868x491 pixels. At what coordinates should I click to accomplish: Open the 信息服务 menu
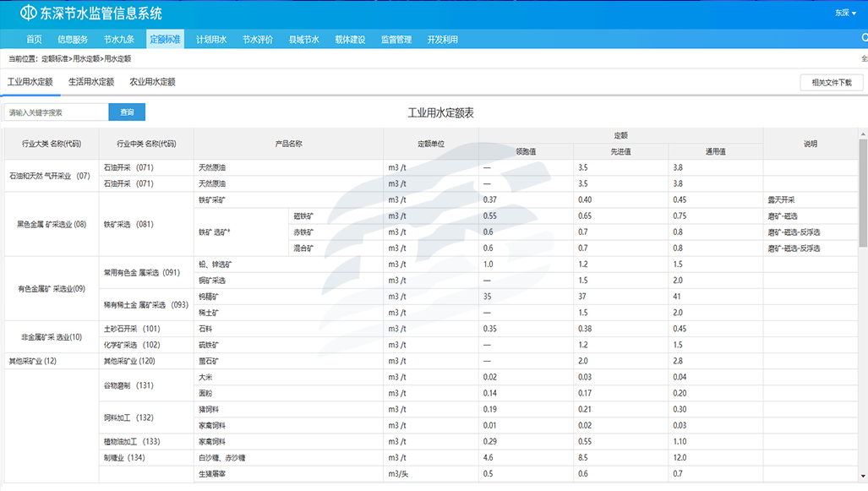pos(73,40)
